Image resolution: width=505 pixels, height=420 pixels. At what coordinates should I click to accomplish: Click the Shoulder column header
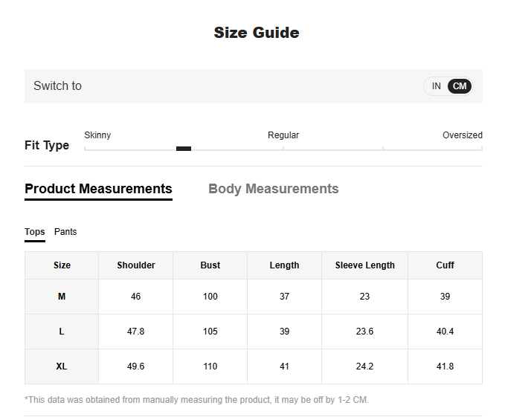136,265
